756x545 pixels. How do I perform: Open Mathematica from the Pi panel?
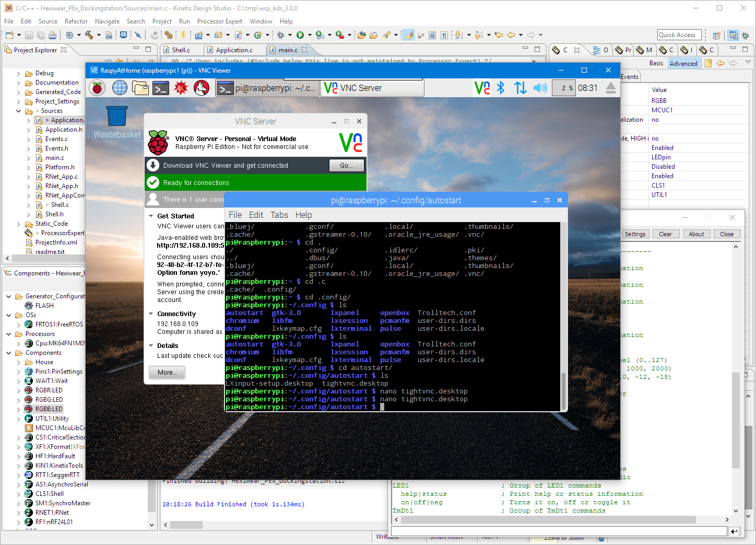pyautogui.click(x=181, y=88)
